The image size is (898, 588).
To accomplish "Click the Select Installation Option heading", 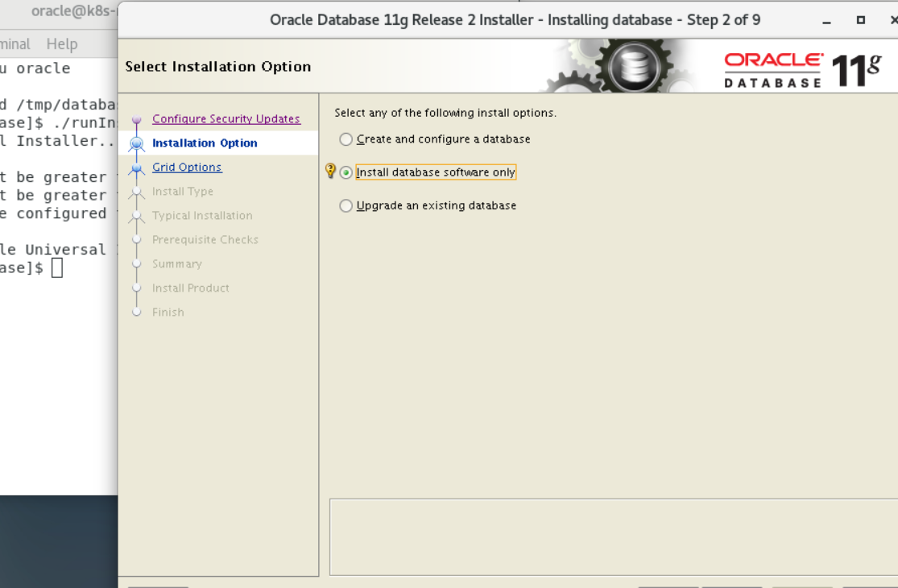I will 218,66.
